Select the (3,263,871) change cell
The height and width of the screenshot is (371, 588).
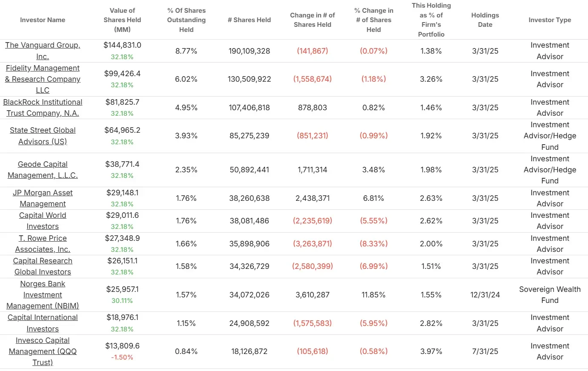pos(313,244)
